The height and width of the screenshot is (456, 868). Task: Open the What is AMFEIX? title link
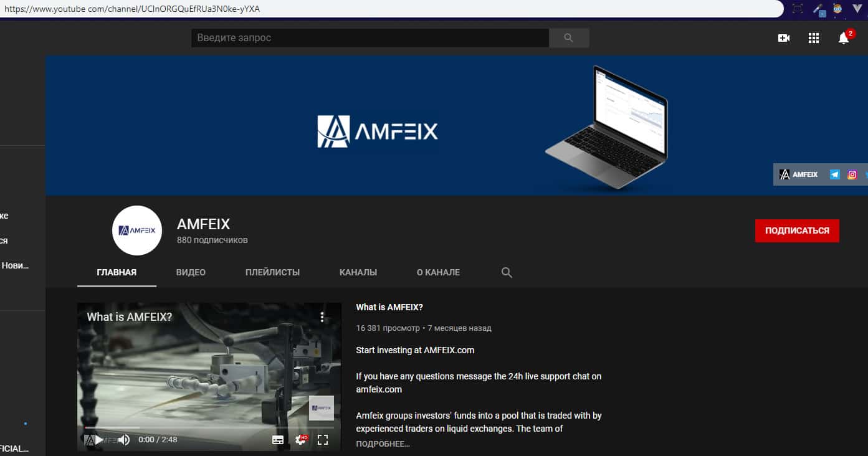[x=389, y=307]
